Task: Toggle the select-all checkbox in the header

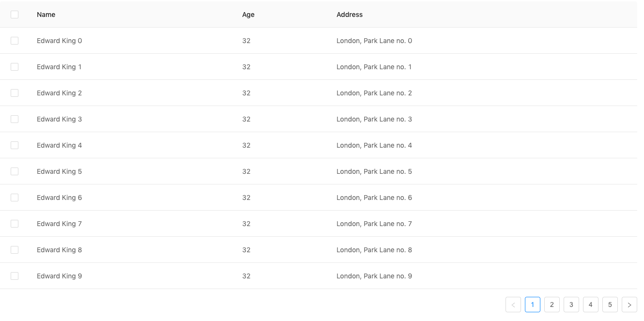Action: pos(14,15)
